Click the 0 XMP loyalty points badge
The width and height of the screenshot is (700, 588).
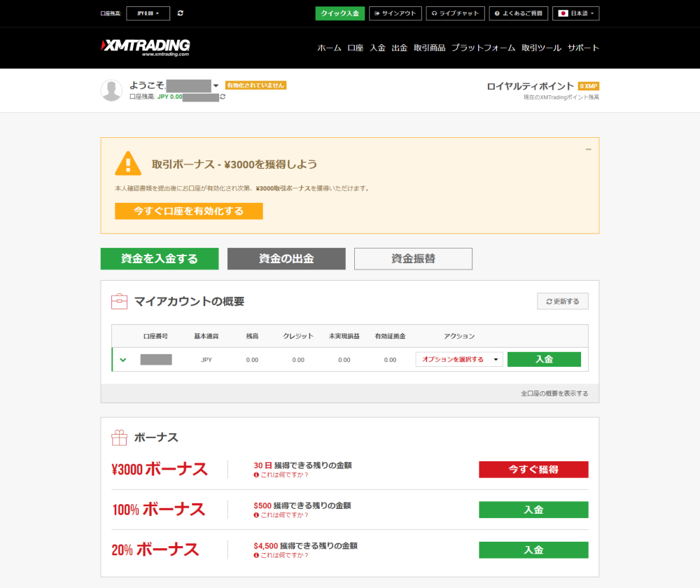589,86
